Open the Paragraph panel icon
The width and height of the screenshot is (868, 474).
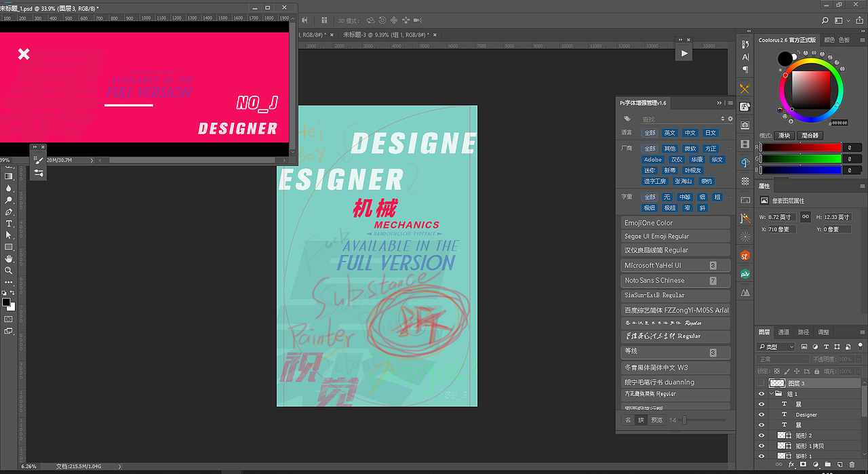click(745, 70)
